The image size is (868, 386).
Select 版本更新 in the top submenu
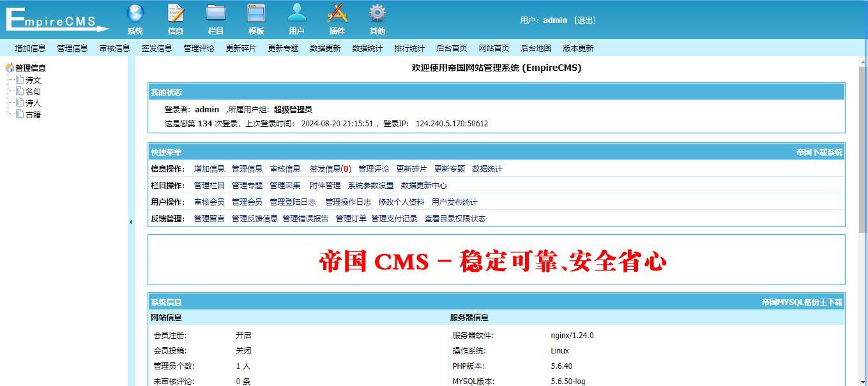(x=579, y=48)
